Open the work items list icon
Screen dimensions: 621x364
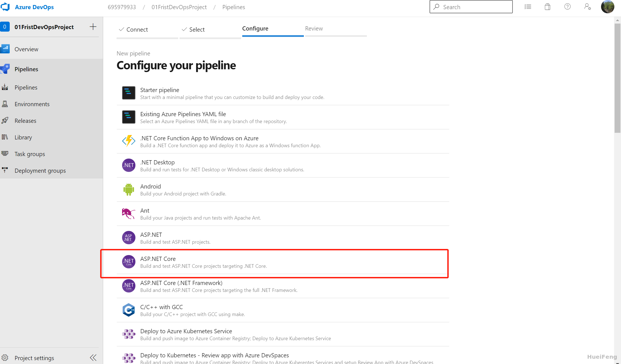point(528,7)
